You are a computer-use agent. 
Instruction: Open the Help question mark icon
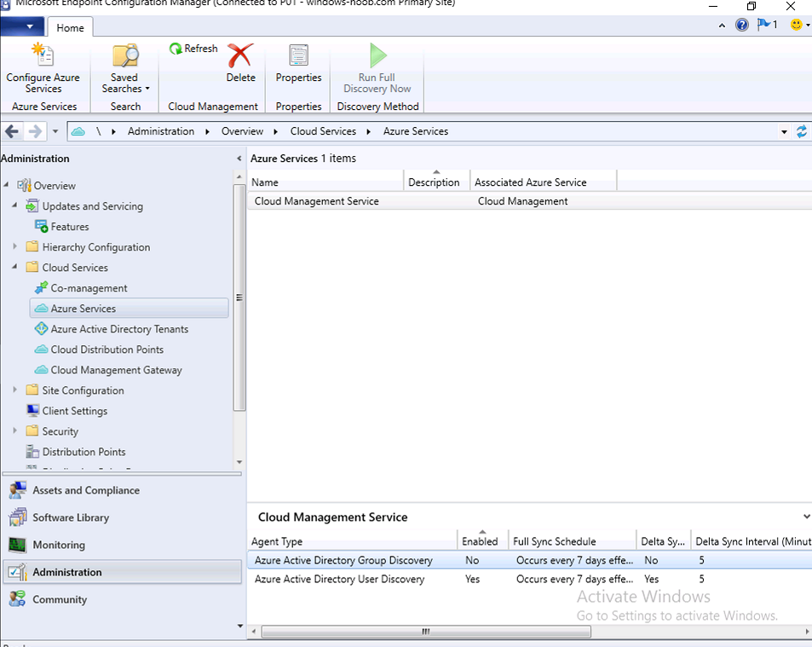click(741, 25)
